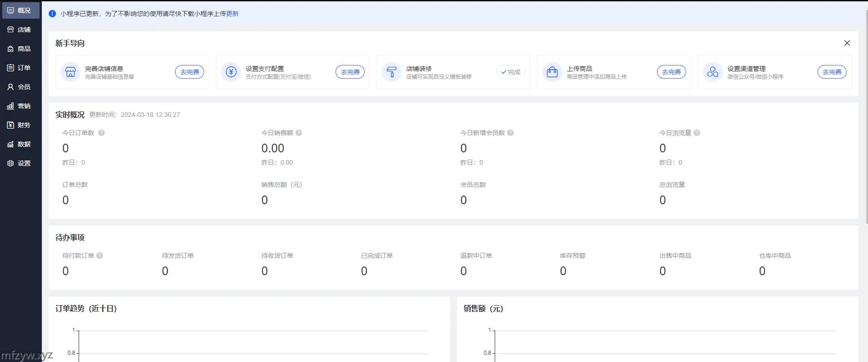Open 商品 in the sidebar menu
The height and width of the screenshot is (362, 868).
point(19,49)
